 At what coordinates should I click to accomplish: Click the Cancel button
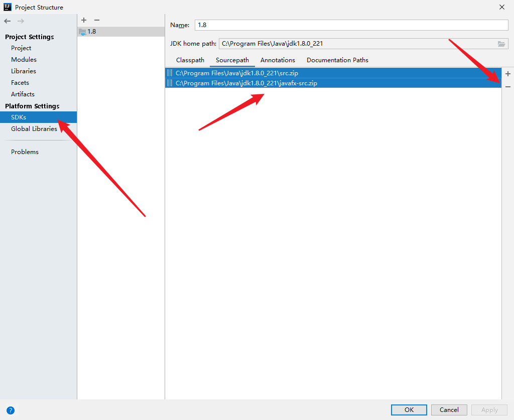(x=449, y=410)
